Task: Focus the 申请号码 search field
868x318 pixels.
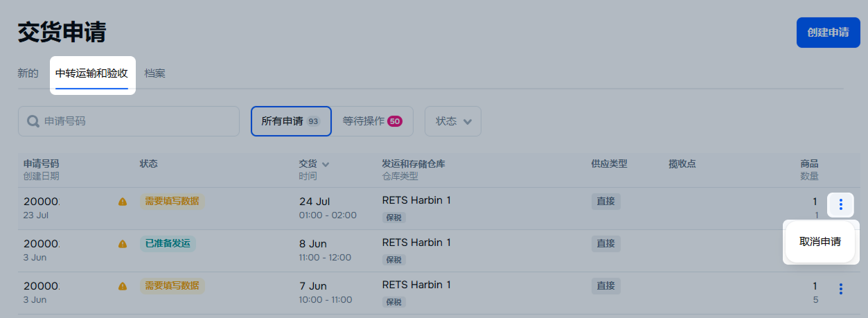Action: (139, 121)
